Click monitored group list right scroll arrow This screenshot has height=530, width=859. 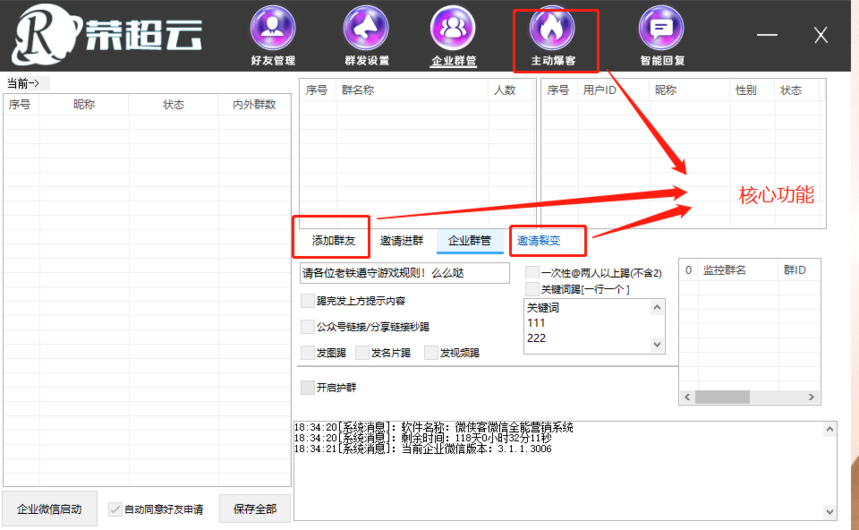(x=811, y=397)
